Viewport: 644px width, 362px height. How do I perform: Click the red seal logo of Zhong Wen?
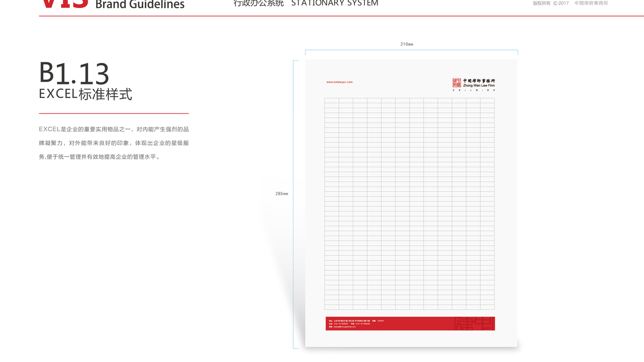[456, 83]
